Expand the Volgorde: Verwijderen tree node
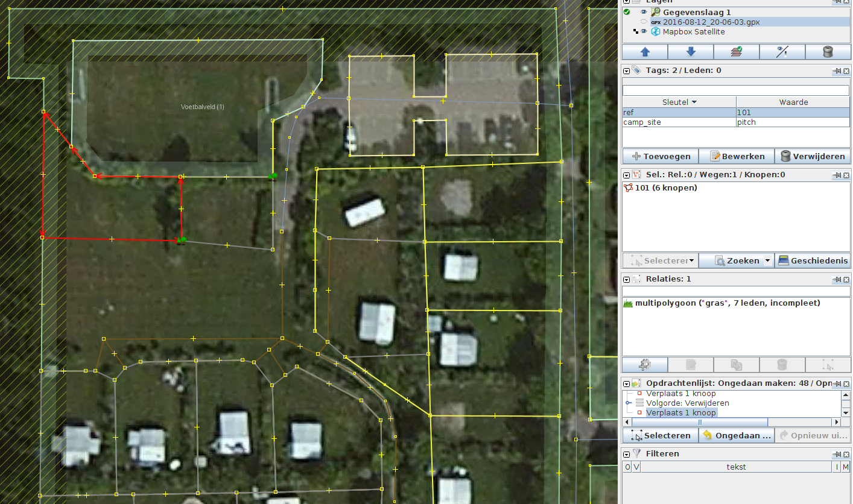Image resolution: width=853 pixels, height=504 pixels. (629, 403)
